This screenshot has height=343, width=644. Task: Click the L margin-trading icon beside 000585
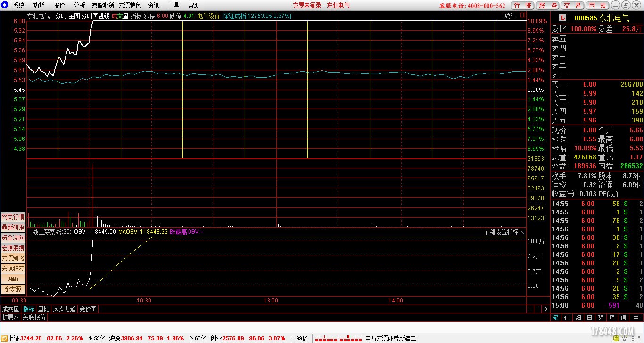coord(562,18)
